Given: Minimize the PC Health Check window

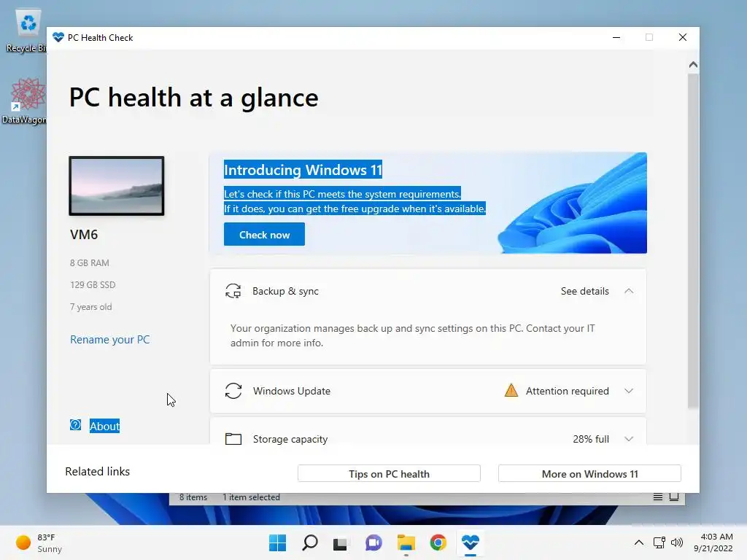Looking at the screenshot, I should [x=616, y=37].
